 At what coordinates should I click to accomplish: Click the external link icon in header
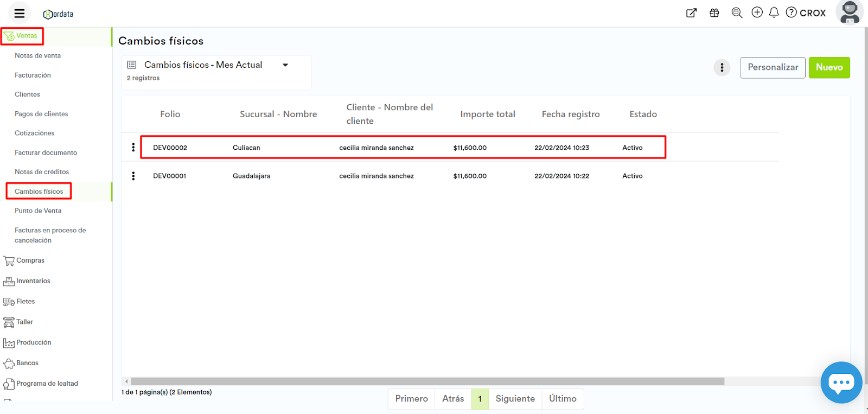(691, 13)
